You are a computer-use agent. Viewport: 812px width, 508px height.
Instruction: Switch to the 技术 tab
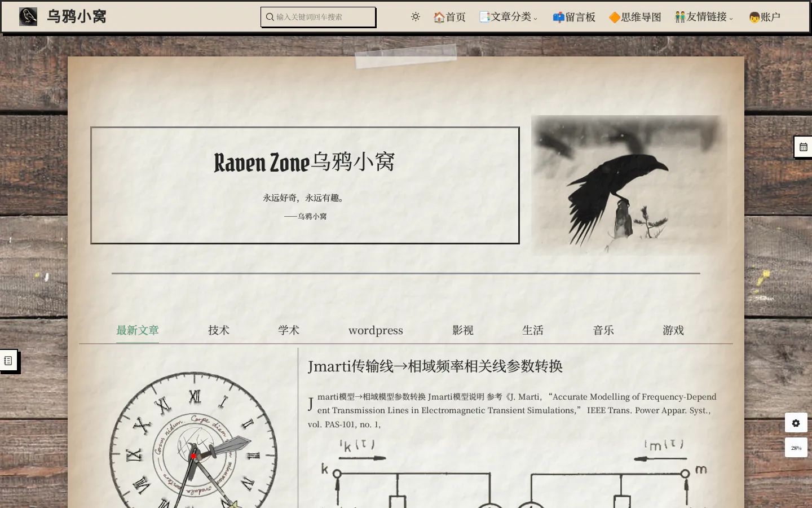coord(219,330)
